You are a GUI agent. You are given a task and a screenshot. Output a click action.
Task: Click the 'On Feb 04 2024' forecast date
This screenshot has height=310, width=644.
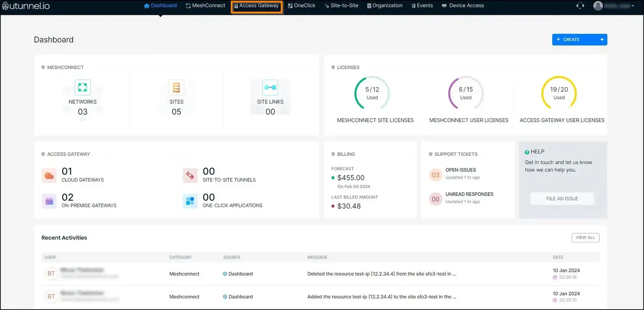tap(354, 187)
